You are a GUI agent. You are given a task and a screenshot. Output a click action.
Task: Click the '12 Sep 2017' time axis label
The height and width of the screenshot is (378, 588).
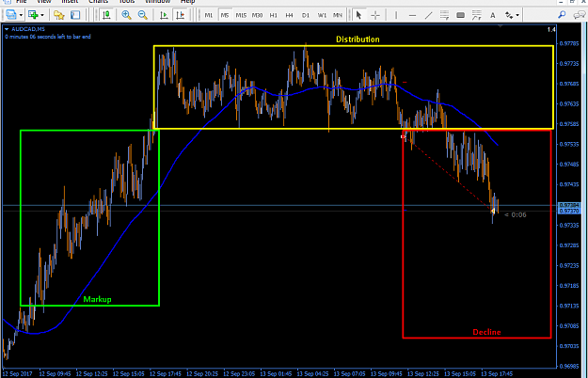coord(17,374)
